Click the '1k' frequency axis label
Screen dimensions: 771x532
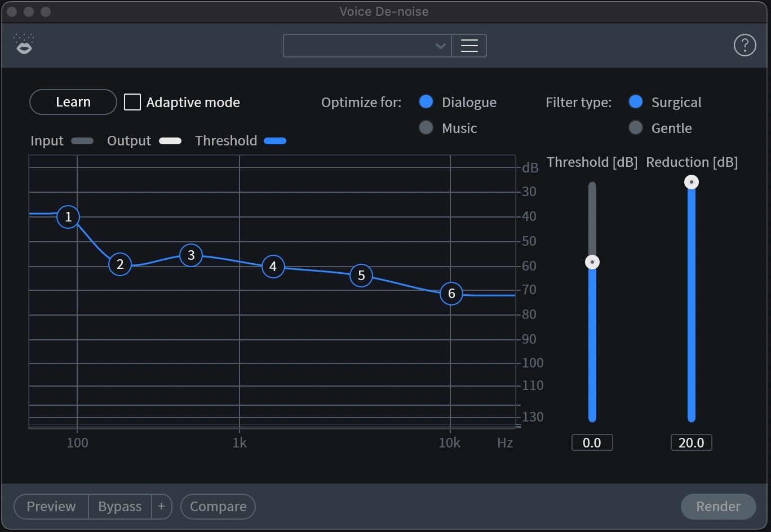coord(240,443)
